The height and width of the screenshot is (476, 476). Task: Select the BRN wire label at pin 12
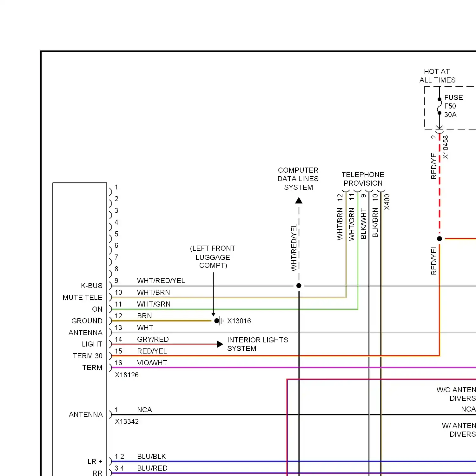pos(144,316)
